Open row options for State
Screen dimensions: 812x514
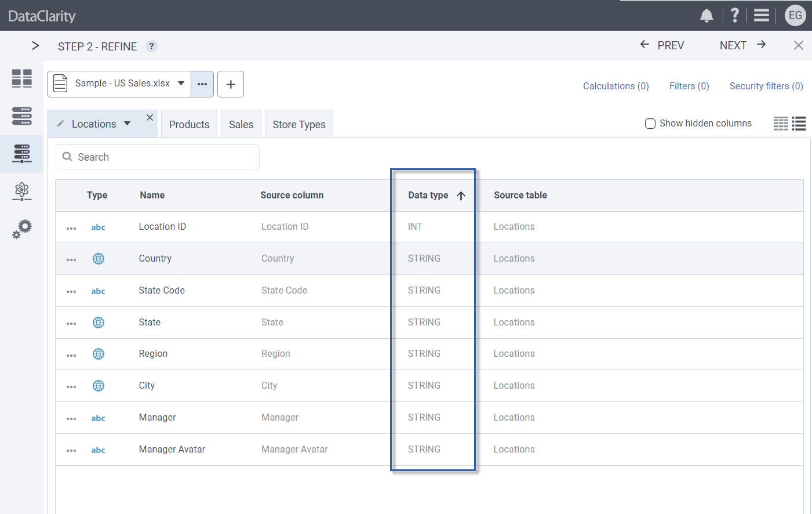pyautogui.click(x=71, y=323)
